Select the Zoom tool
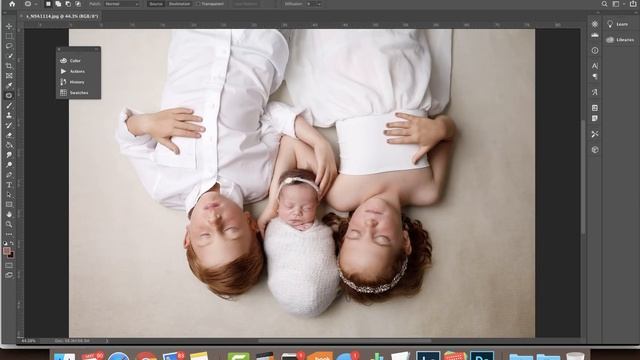640x360 pixels. coord(9,224)
